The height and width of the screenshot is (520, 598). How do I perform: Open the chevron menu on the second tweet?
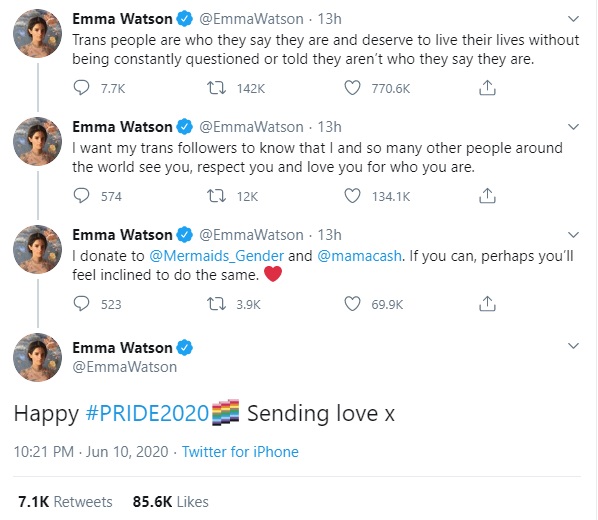point(573,127)
